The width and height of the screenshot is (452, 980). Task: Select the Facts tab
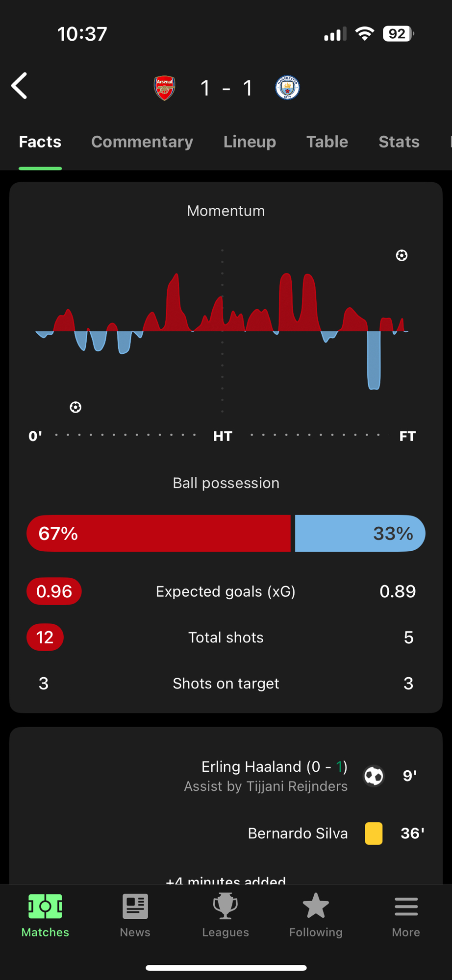pyautogui.click(x=40, y=142)
